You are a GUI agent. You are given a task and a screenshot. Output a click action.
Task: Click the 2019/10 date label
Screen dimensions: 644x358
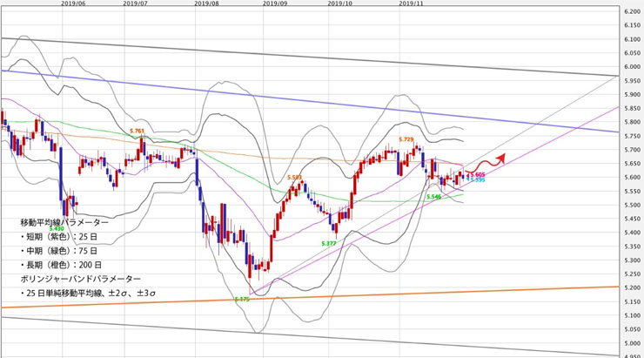pos(340,3)
